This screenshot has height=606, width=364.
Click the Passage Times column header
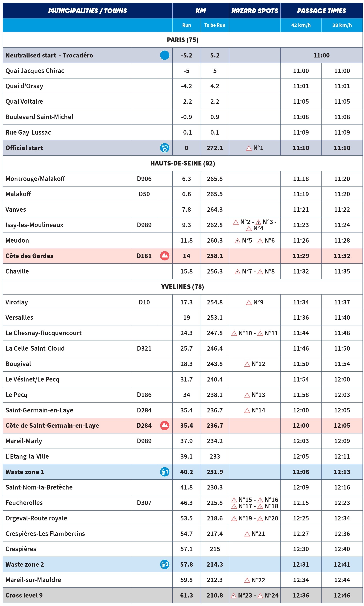[x=321, y=11]
